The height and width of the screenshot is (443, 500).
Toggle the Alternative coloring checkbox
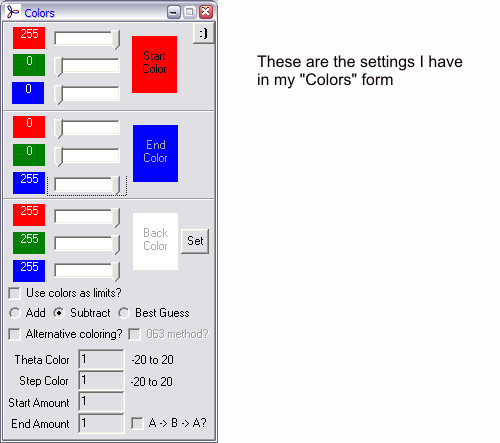[14, 334]
